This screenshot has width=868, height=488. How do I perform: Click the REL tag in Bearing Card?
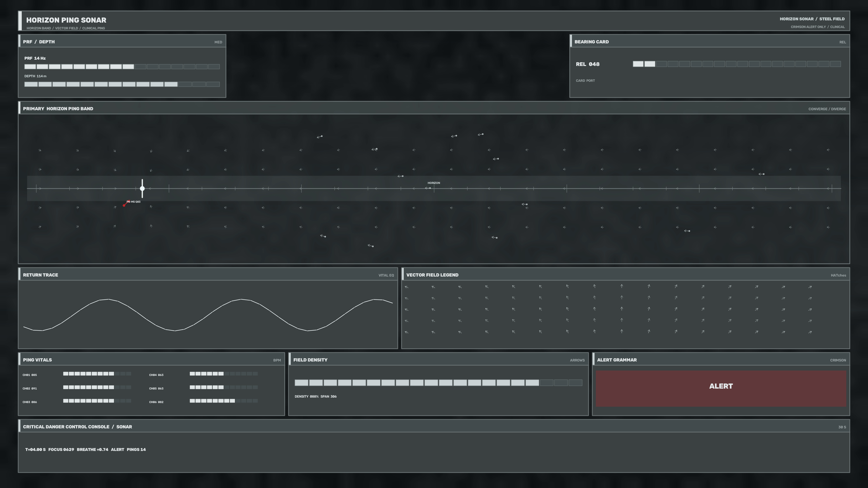coord(842,42)
